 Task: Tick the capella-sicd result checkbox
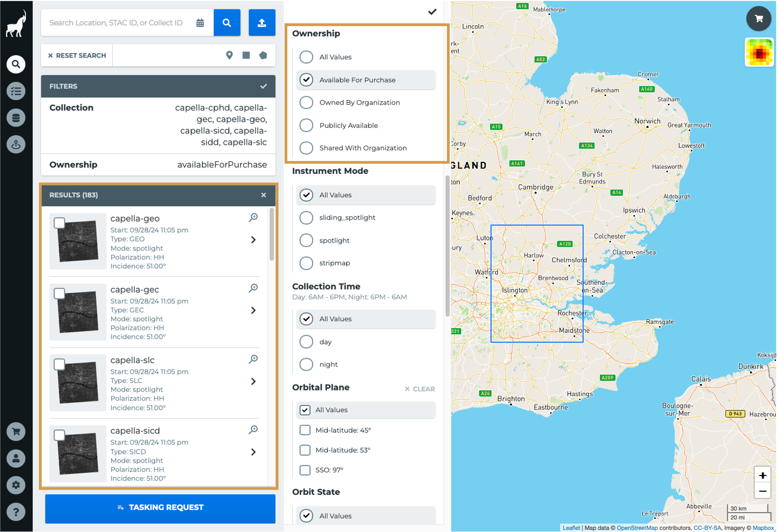pos(59,436)
